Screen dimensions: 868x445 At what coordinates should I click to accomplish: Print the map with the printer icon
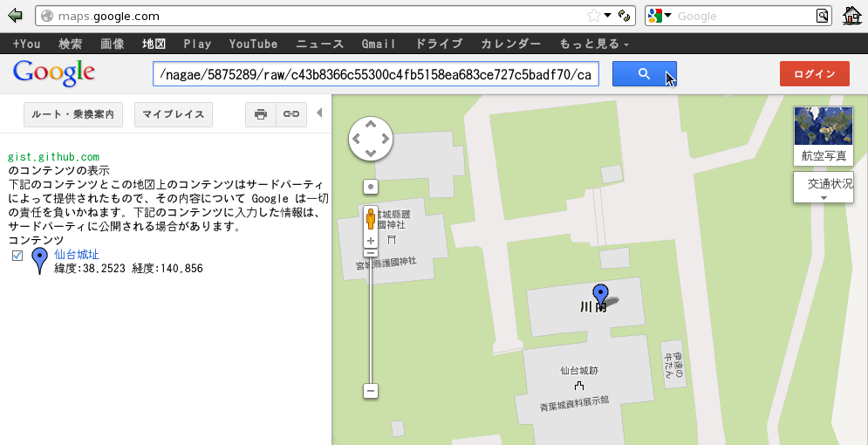[x=261, y=114]
